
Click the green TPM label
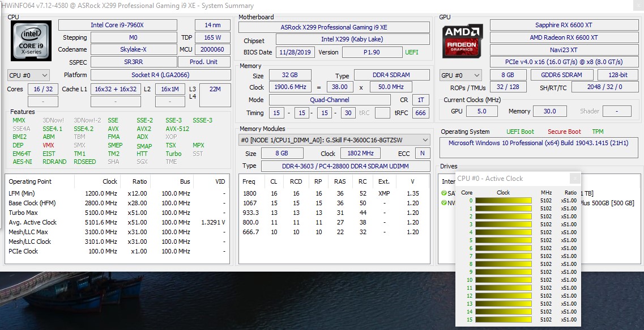(598, 132)
